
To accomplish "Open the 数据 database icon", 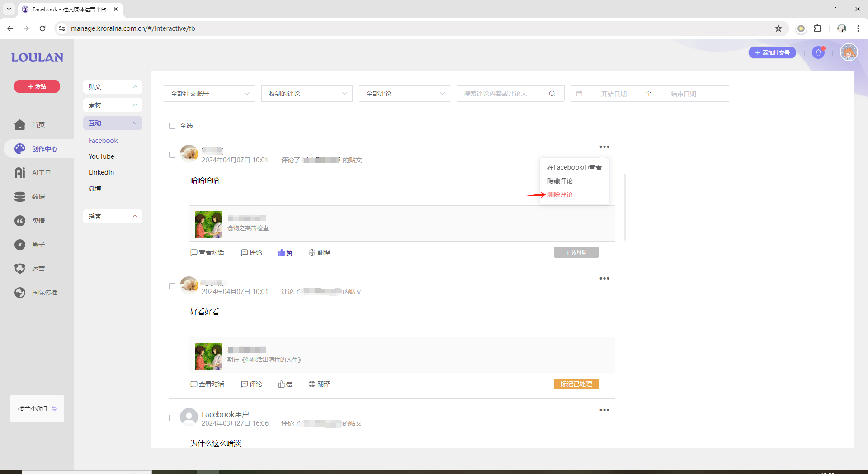I will tap(20, 197).
